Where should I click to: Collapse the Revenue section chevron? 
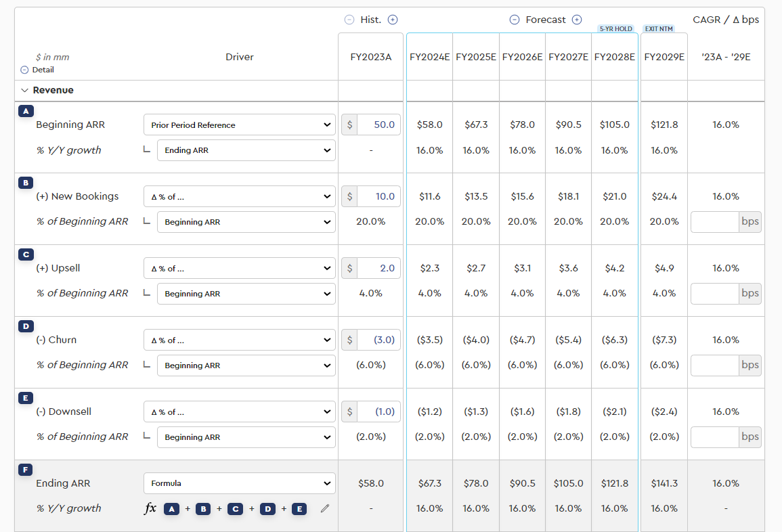pos(24,90)
